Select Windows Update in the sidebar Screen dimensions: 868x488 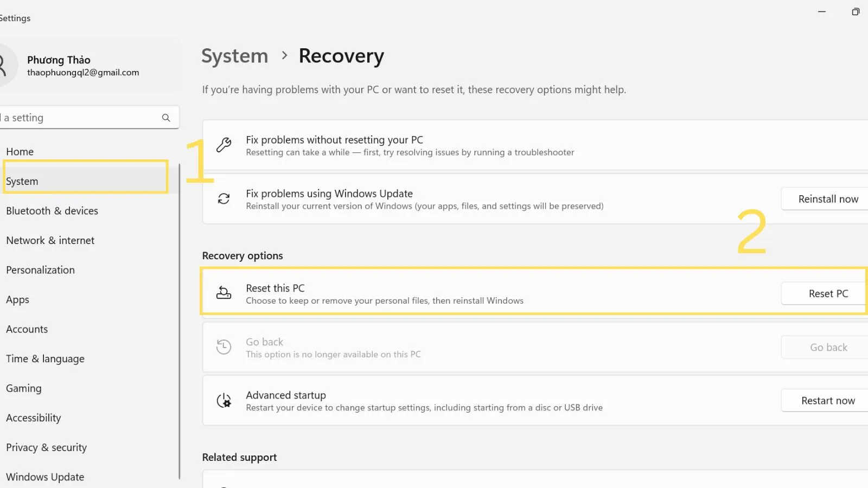tap(45, 477)
